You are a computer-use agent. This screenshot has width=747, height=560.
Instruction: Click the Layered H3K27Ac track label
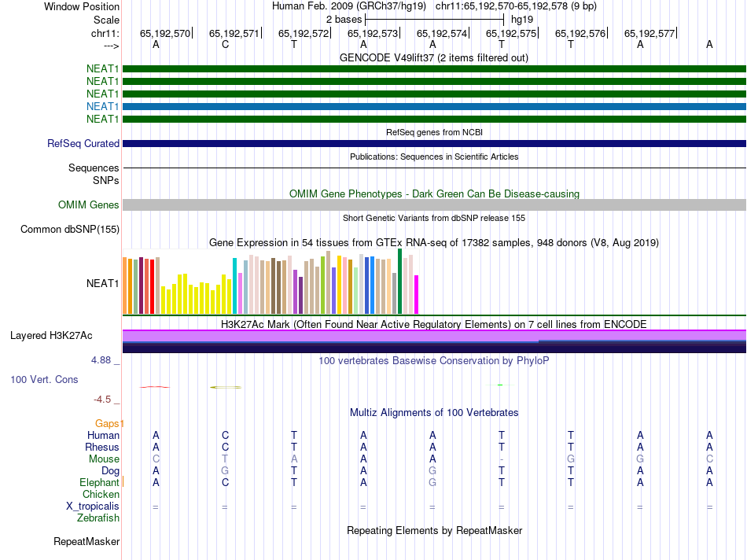pyautogui.click(x=51, y=336)
